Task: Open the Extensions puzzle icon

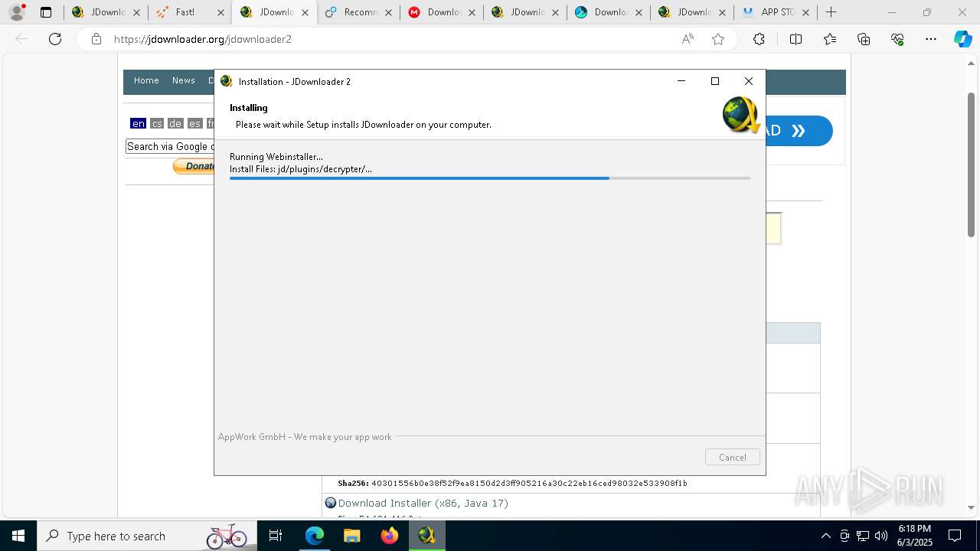Action: pyautogui.click(x=759, y=39)
